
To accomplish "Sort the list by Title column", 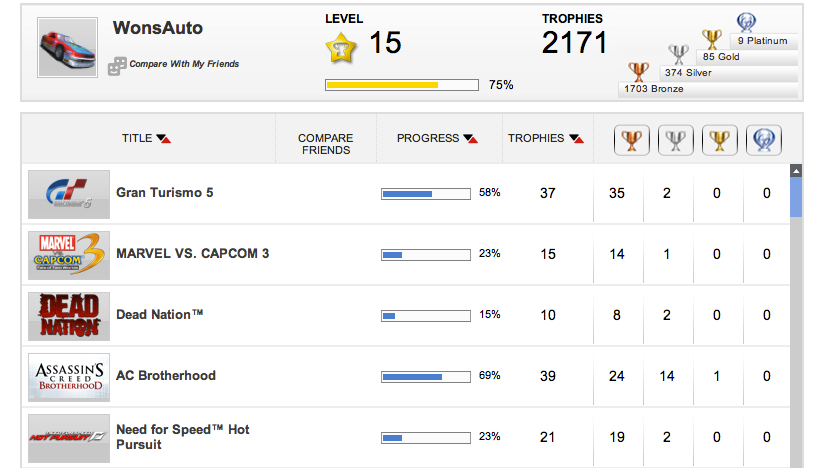I will point(145,138).
